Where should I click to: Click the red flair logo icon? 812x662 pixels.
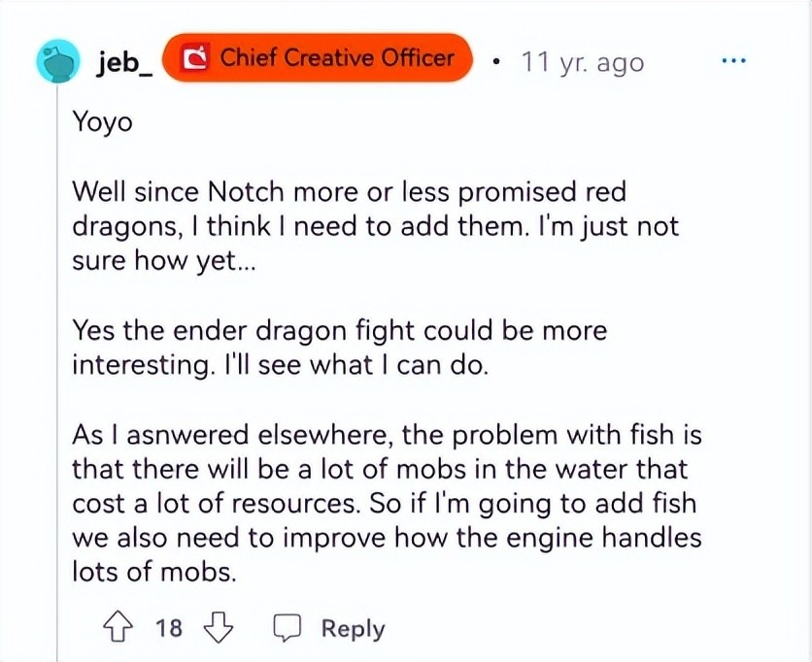click(x=197, y=59)
